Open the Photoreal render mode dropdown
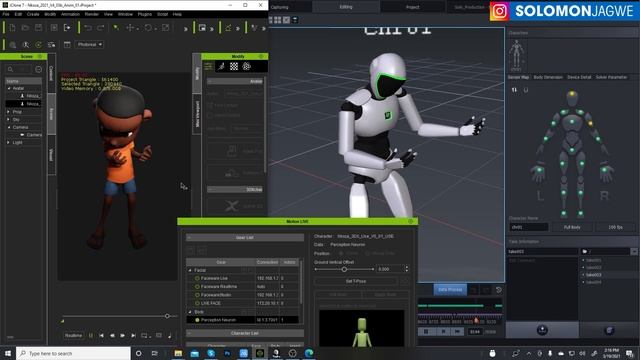The image size is (640, 360). pyautogui.click(x=89, y=44)
